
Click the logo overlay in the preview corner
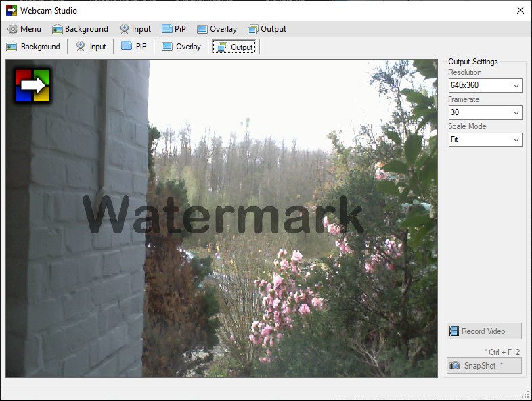point(32,85)
